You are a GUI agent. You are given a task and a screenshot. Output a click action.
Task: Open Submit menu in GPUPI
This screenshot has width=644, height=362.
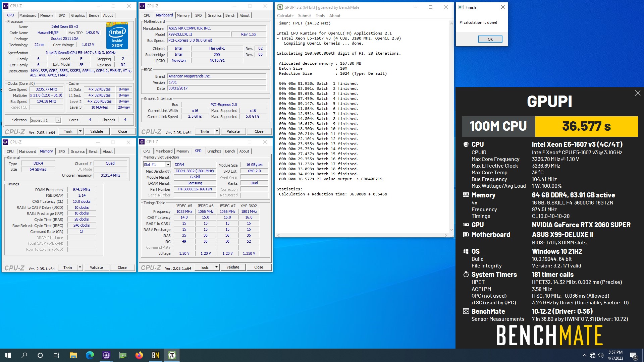(305, 16)
